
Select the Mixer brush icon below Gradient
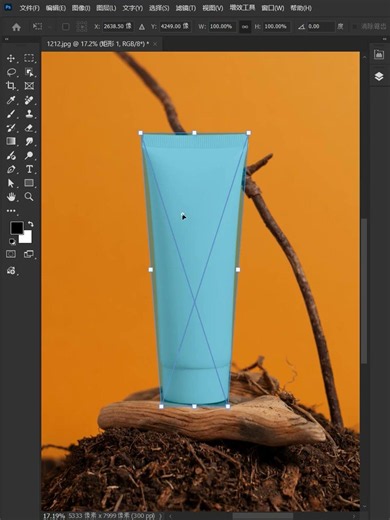[11, 155]
